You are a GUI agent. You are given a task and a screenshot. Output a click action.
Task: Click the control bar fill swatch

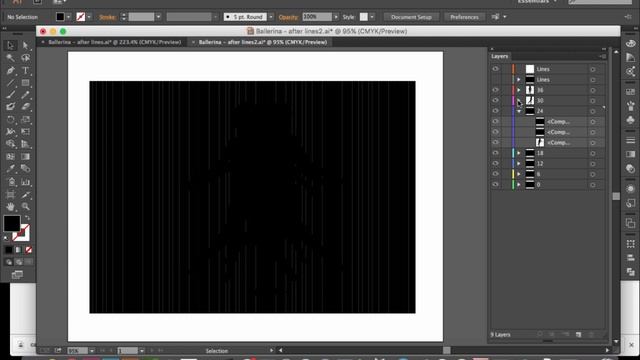(60, 17)
